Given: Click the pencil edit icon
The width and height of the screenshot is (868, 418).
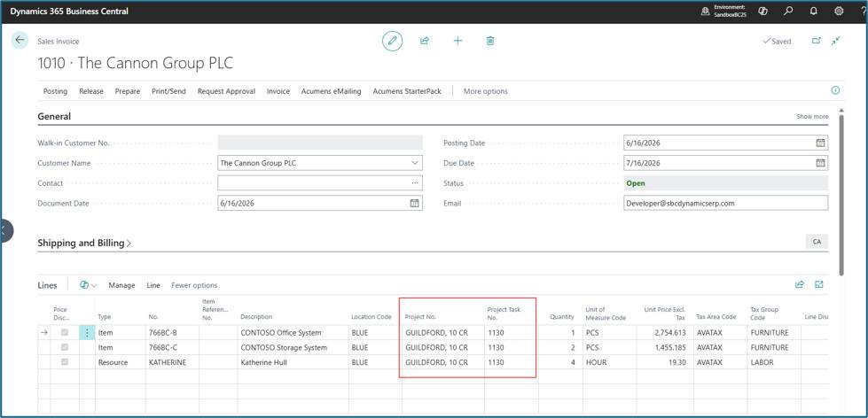Looking at the screenshot, I should 393,41.
